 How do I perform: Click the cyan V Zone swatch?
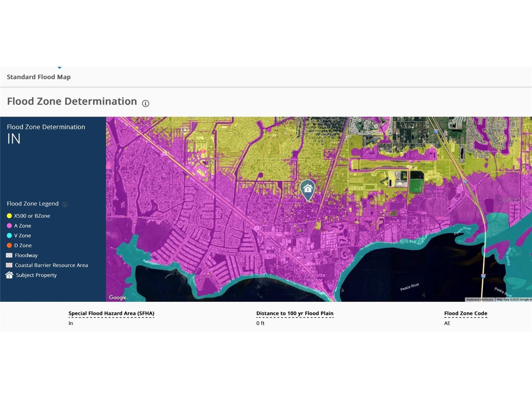click(9, 236)
